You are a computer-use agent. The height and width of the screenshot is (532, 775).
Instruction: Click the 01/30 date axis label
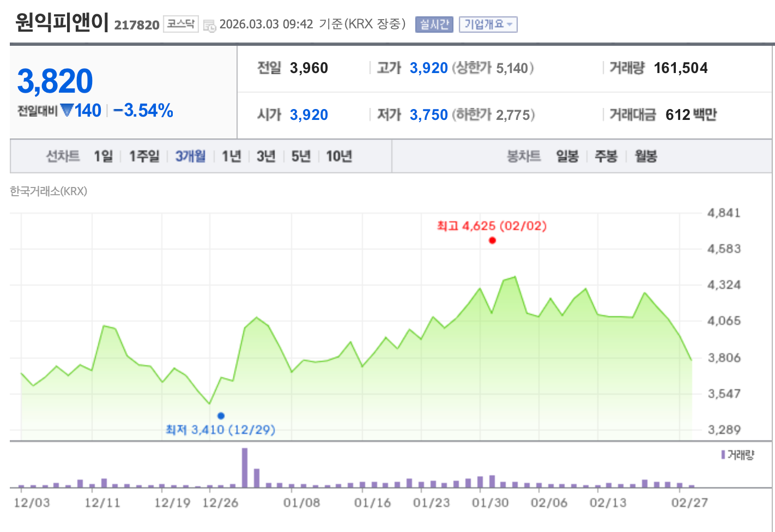[x=490, y=503]
